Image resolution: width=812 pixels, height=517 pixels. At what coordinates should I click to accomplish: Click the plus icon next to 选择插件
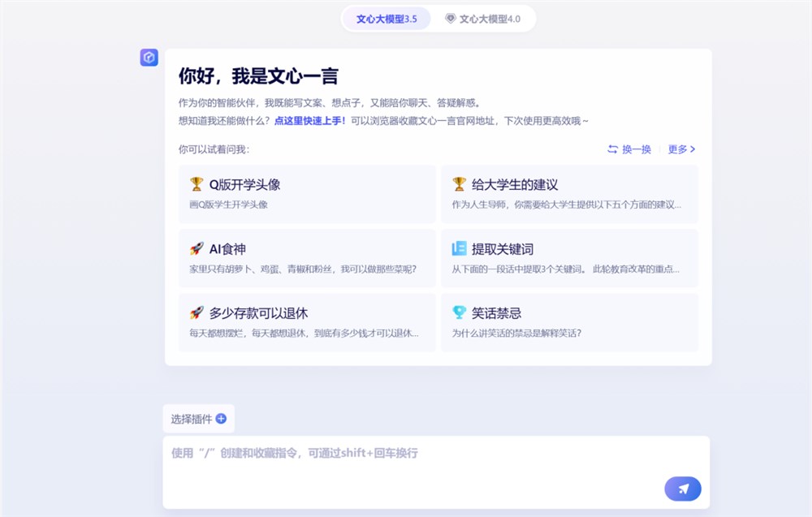(221, 417)
